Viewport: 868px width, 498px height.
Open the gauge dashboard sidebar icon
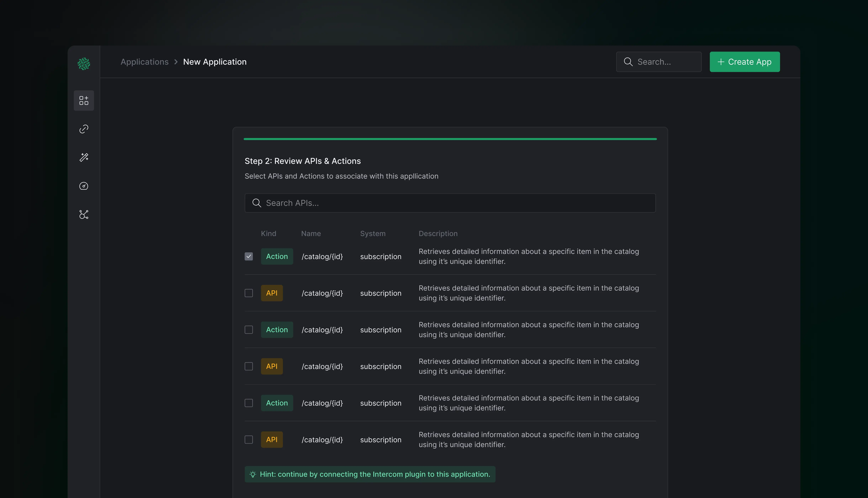(x=84, y=186)
